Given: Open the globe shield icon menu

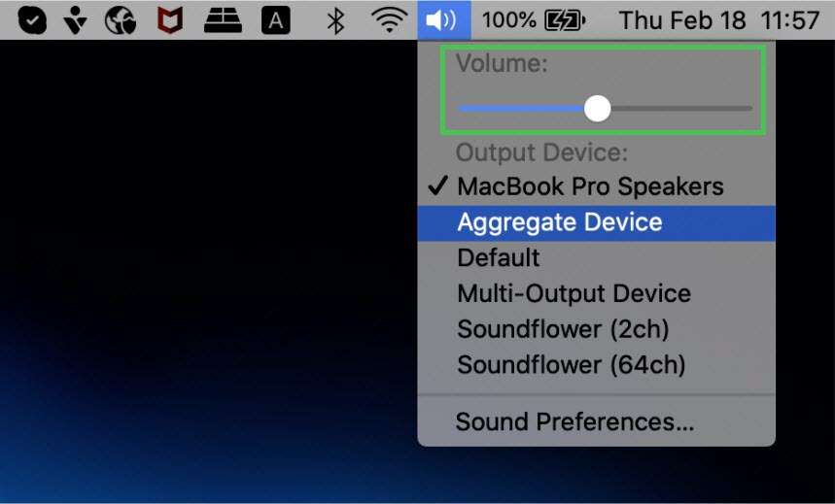Looking at the screenshot, I should [121, 20].
